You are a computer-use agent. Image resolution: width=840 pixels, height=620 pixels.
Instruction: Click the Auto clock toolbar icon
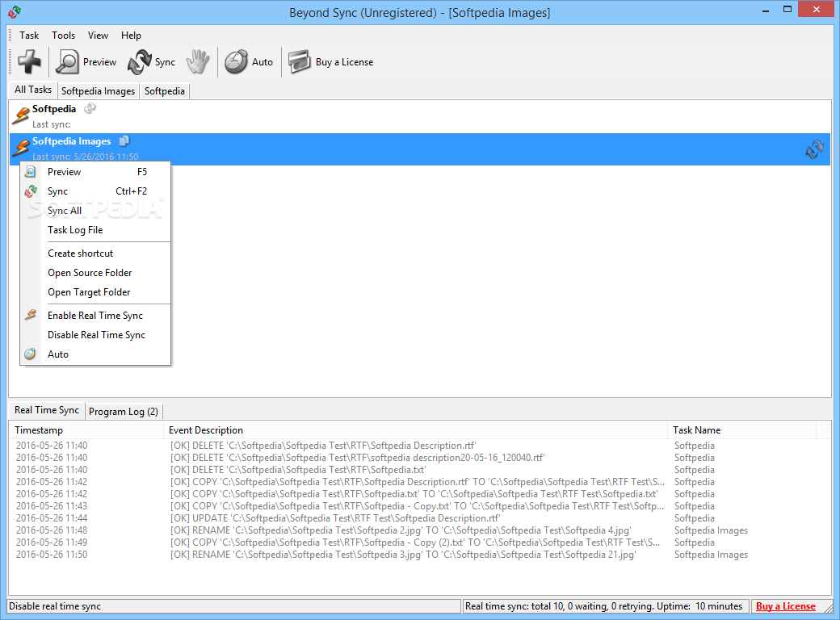[x=236, y=61]
